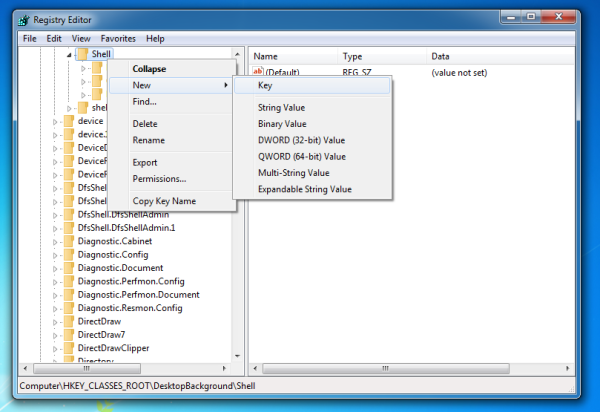Viewport: 600px width, 412px height.
Task: Collapse the Shell key tree node
Action: coord(69,55)
